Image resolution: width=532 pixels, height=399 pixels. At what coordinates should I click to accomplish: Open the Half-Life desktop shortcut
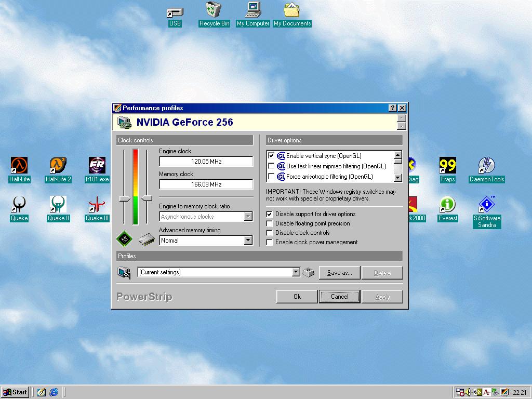coord(19,166)
